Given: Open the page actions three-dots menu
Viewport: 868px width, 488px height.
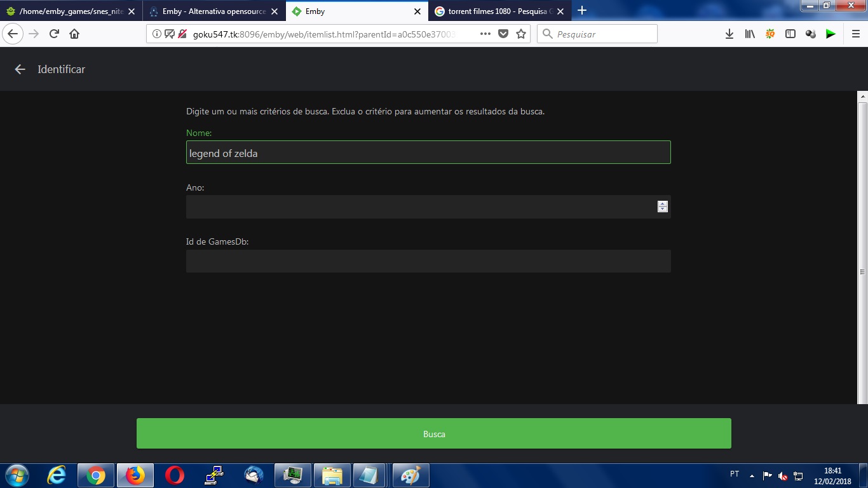Looking at the screenshot, I should [x=485, y=34].
